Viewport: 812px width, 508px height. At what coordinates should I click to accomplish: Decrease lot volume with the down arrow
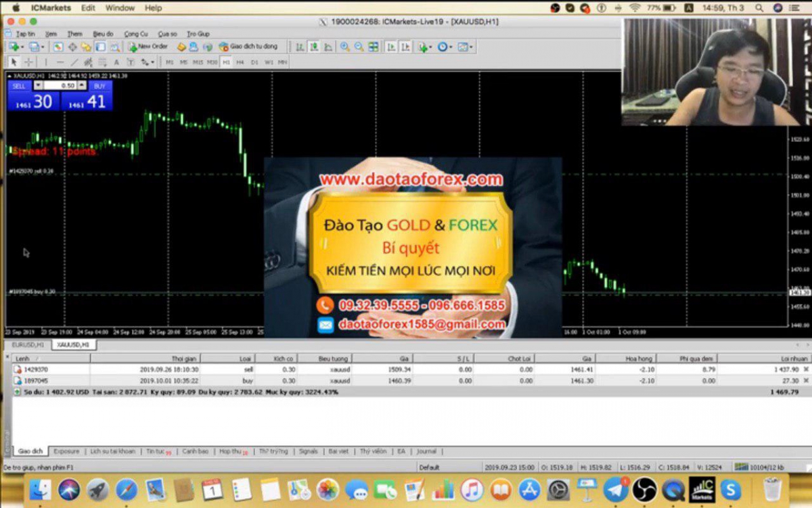click(38, 86)
